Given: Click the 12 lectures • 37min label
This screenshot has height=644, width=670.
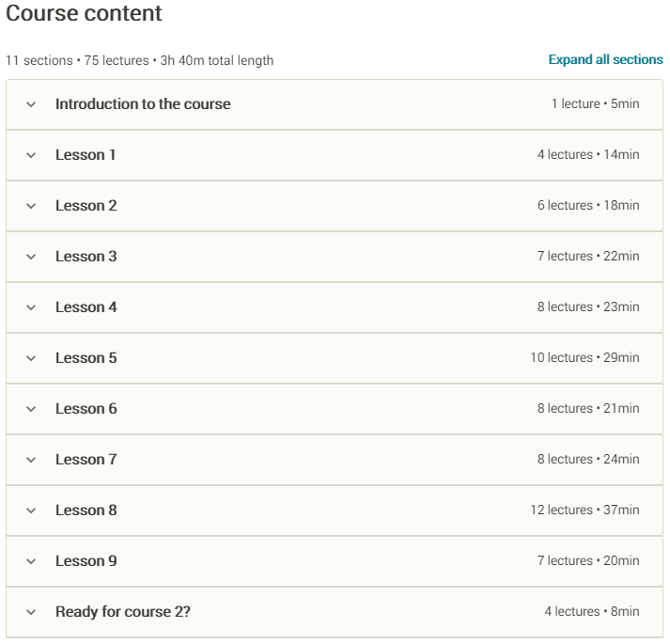Looking at the screenshot, I should [584, 510].
